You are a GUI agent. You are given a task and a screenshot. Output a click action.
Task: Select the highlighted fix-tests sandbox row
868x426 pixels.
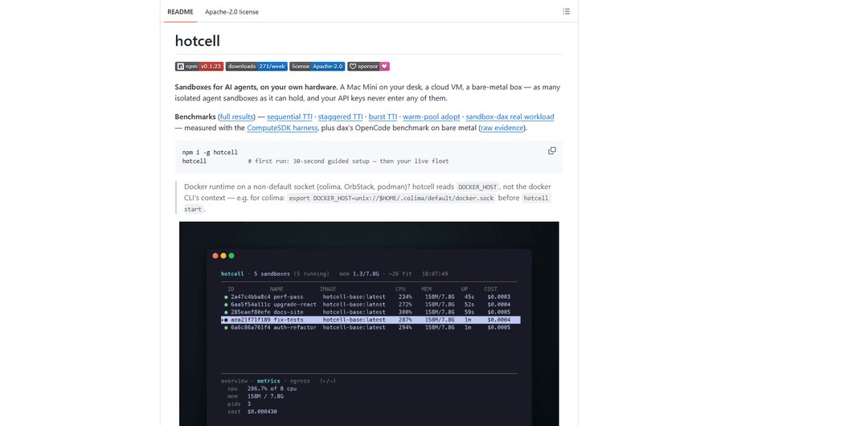click(371, 320)
